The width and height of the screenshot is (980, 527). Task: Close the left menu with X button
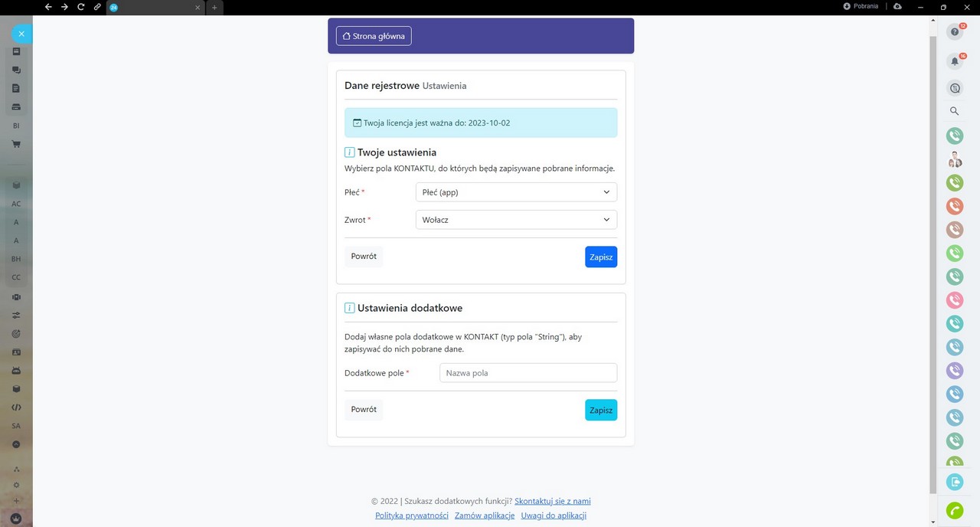(21, 34)
